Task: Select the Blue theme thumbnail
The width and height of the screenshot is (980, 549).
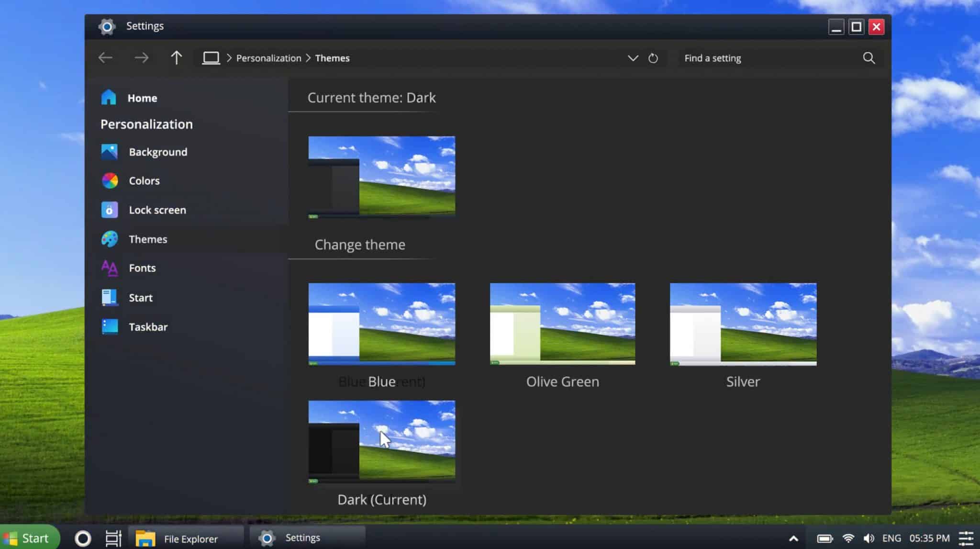Action: [381, 323]
